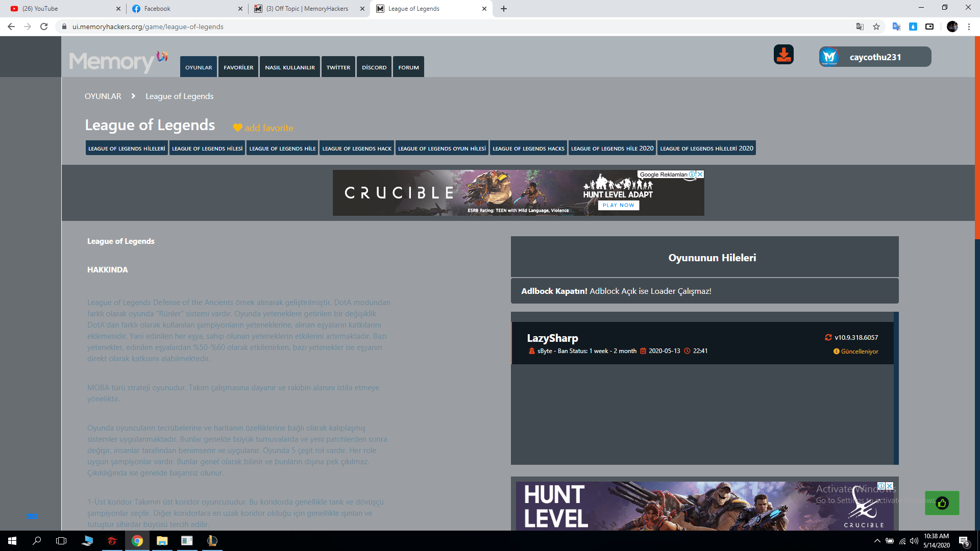Click the HAKKINDA section heading
The width and height of the screenshot is (980, 551).
[107, 270]
